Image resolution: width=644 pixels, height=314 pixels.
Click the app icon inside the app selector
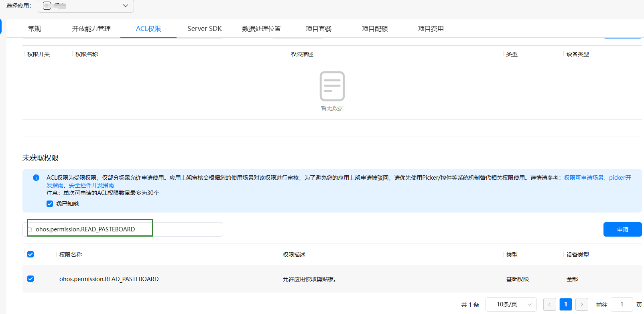tap(47, 6)
